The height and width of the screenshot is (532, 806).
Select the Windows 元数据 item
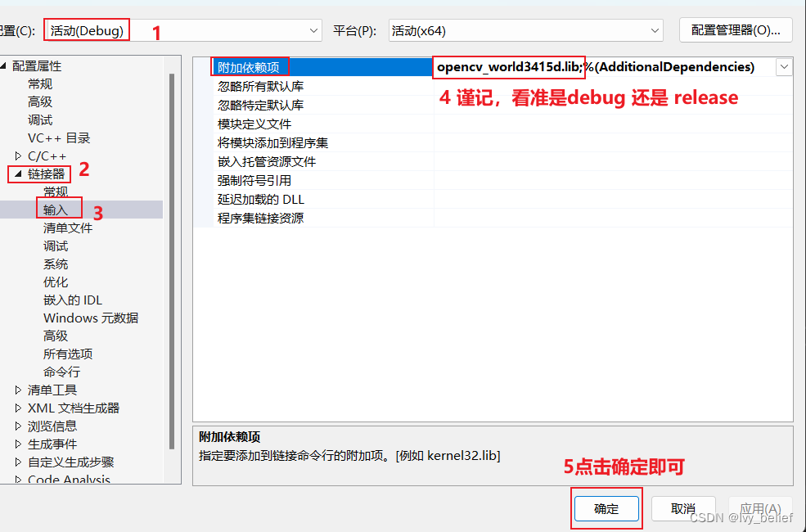coord(91,318)
